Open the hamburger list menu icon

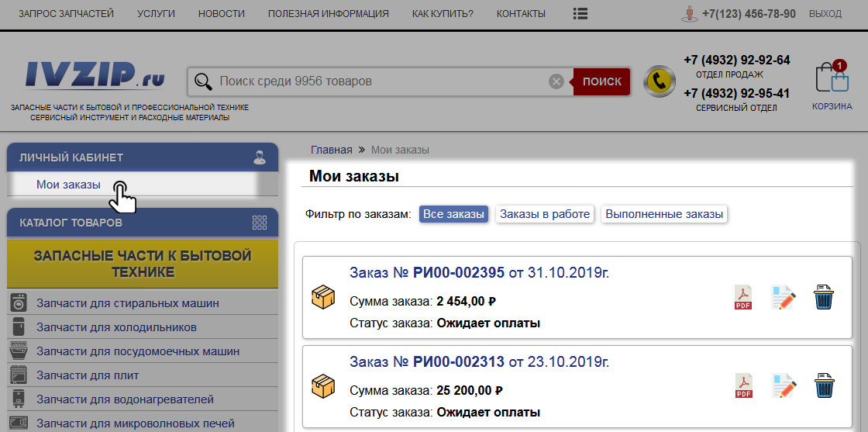click(x=580, y=14)
